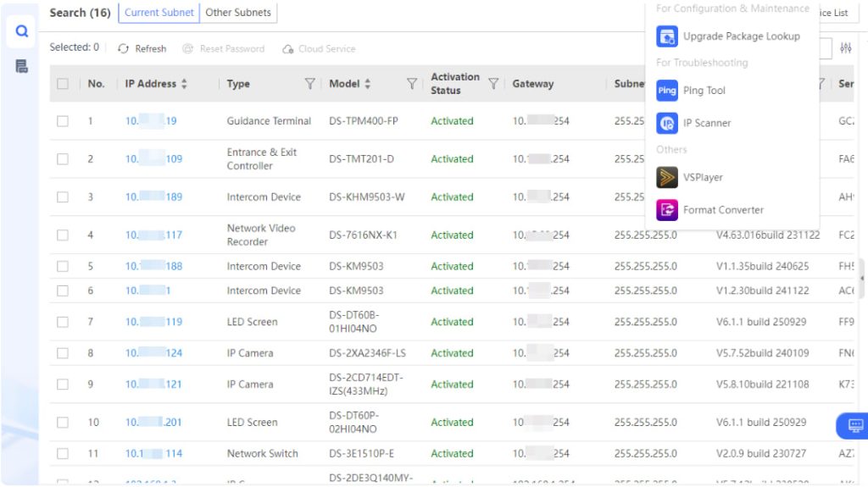Click the Reset Password icon
Viewport: 868px width, 487px height.
(187, 49)
